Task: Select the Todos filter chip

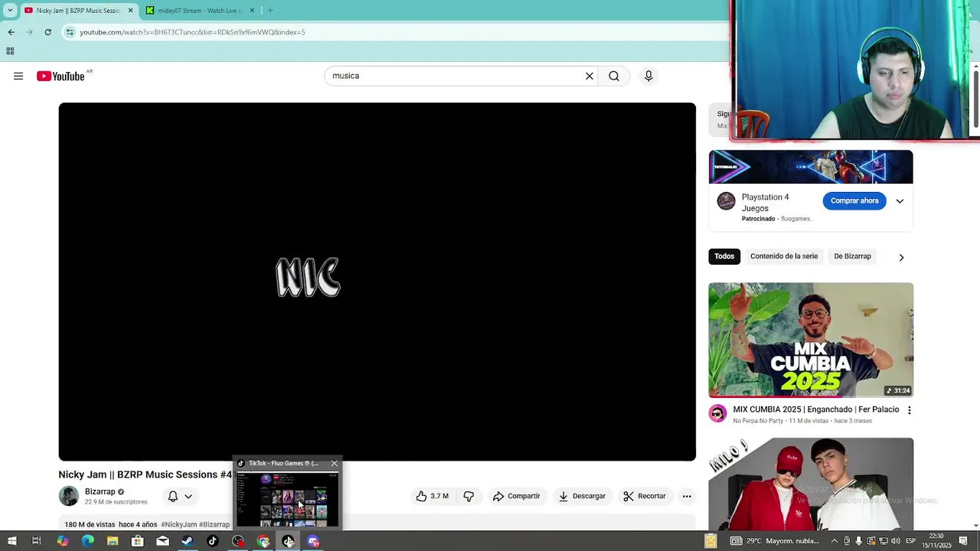Action: coord(724,256)
